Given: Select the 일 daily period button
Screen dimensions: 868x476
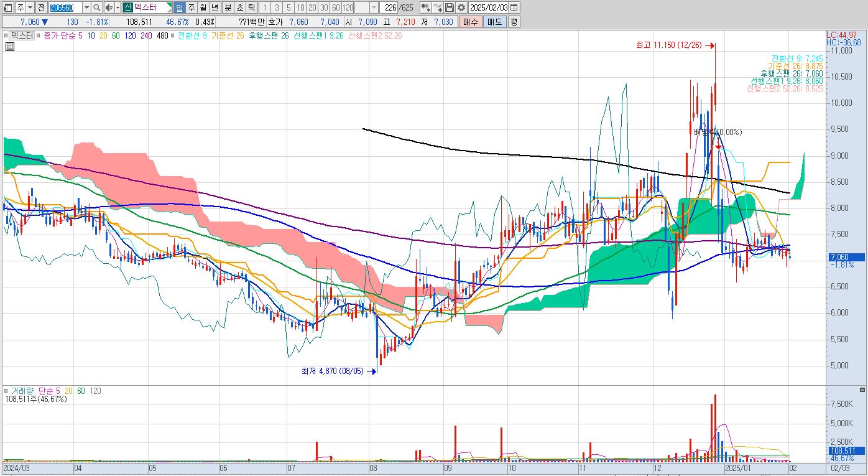Looking at the screenshot, I should pos(178,7).
